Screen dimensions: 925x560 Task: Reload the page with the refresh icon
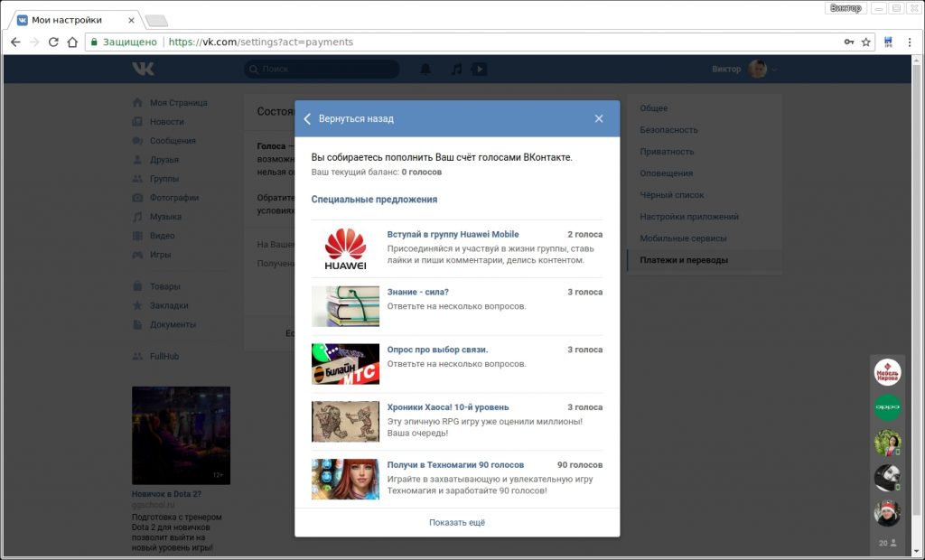click(x=53, y=42)
